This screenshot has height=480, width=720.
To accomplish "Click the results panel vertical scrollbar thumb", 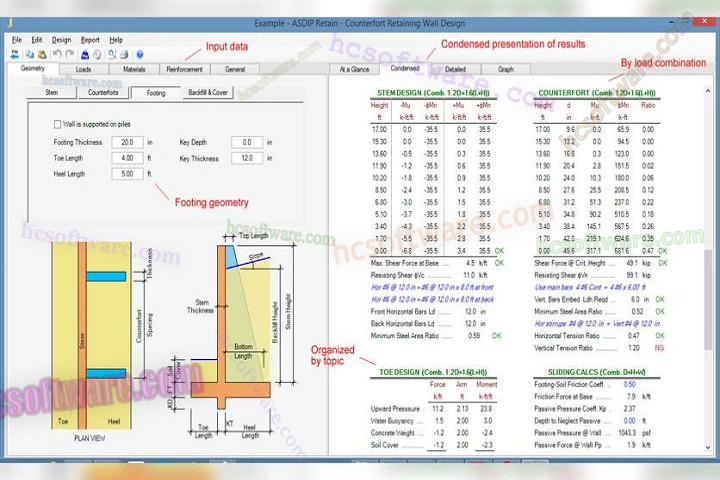I will [708, 299].
